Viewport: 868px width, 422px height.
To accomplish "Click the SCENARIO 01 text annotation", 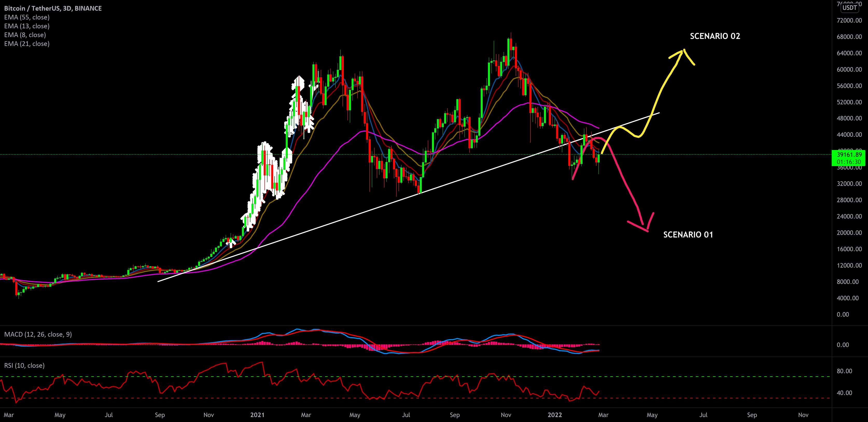I will (x=688, y=234).
